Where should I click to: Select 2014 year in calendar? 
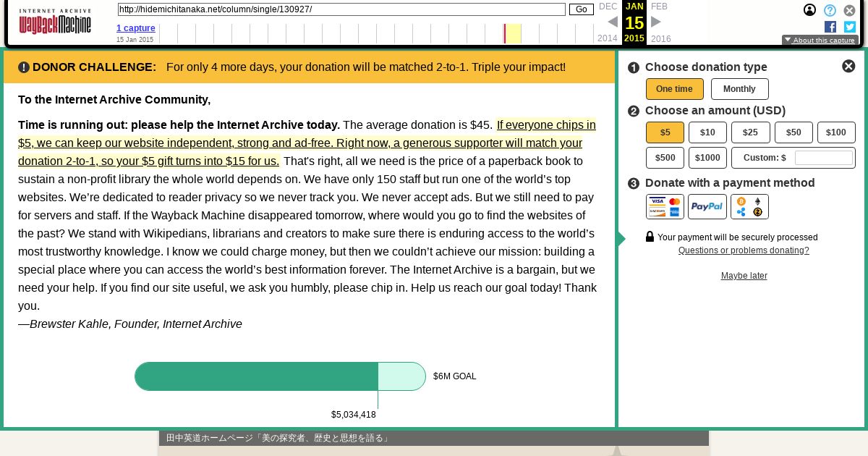[608, 39]
